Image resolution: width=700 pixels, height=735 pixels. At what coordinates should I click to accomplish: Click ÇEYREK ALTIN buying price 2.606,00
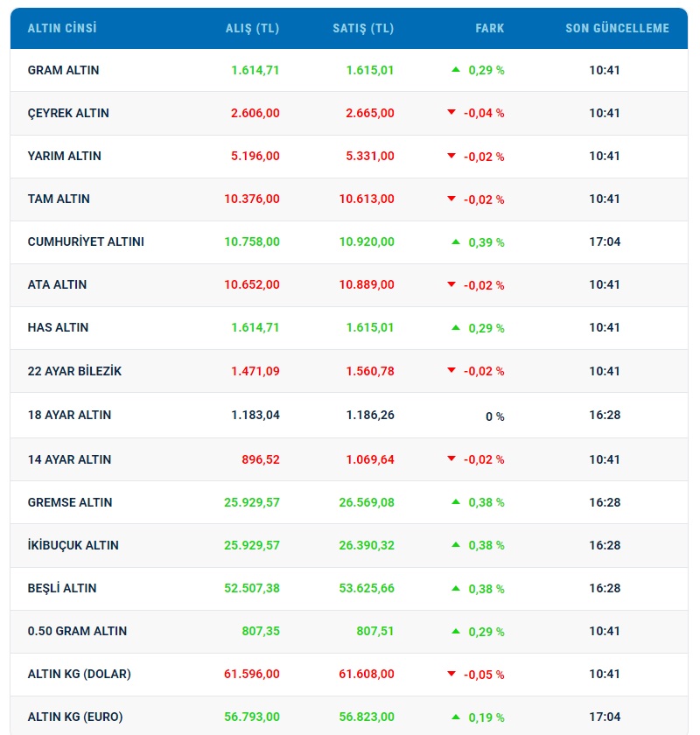tap(255, 114)
